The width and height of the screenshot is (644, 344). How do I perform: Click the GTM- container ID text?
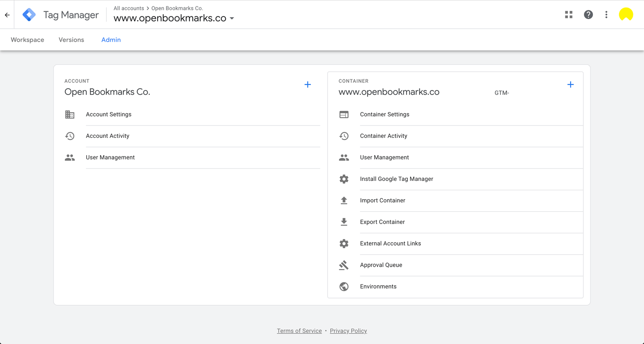tap(502, 93)
